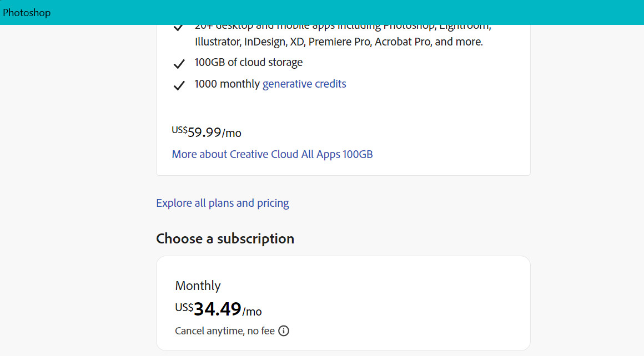Screen dimensions: 644x356
Task: Click the info icon beside Cancel anytime
Action: (284, 330)
